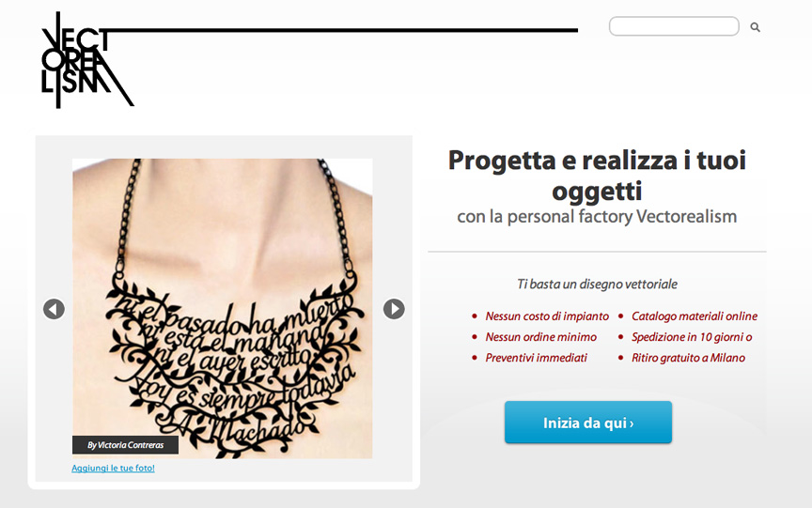
Task: Click Ti basta un disegno vettoriale text
Action: tap(597, 284)
